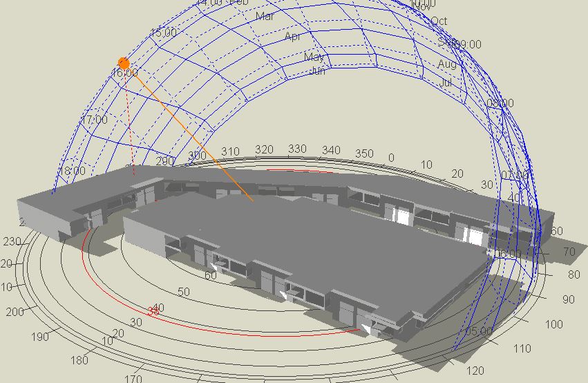The image size is (588, 383).
Task: Click the Apr month label
Action: pos(293,36)
